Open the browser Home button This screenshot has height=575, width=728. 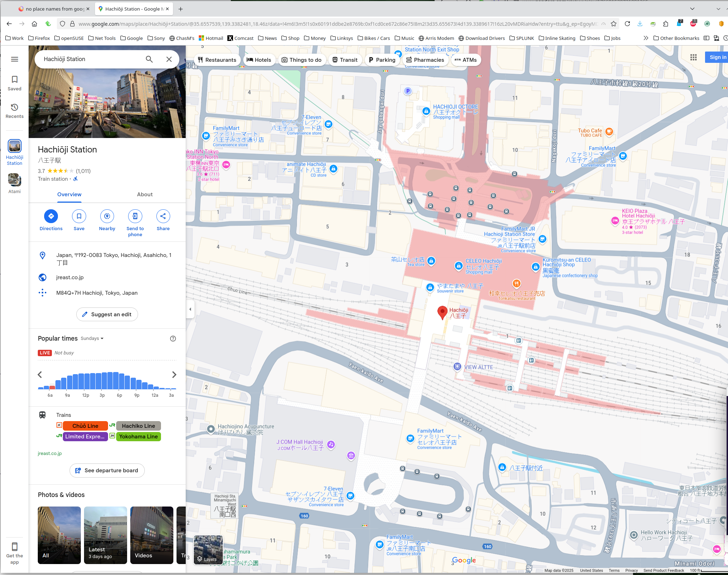[x=34, y=24]
